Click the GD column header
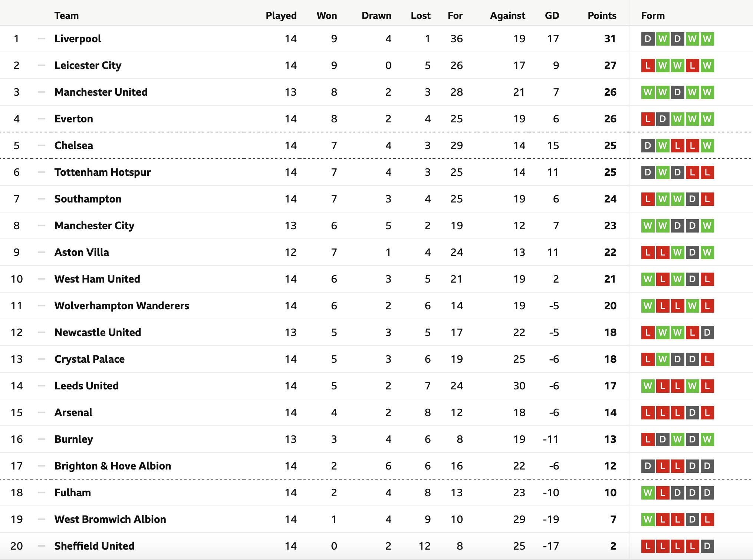The height and width of the screenshot is (560, 753). point(552,16)
